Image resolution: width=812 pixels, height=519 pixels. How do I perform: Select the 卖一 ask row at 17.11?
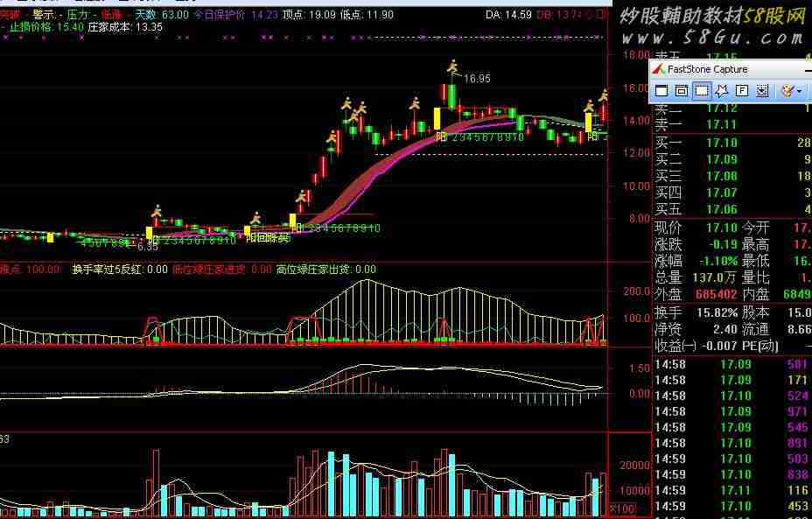[x=731, y=123]
